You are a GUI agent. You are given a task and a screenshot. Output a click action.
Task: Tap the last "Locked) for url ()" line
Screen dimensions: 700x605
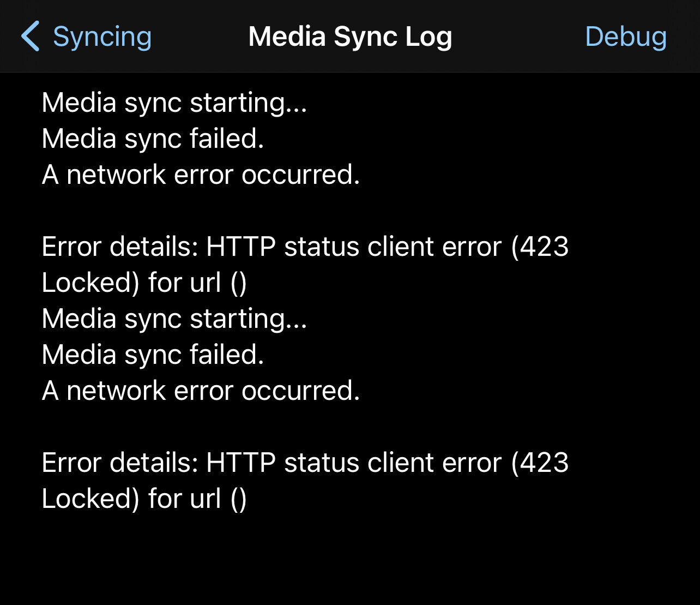click(x=144, y=499)
